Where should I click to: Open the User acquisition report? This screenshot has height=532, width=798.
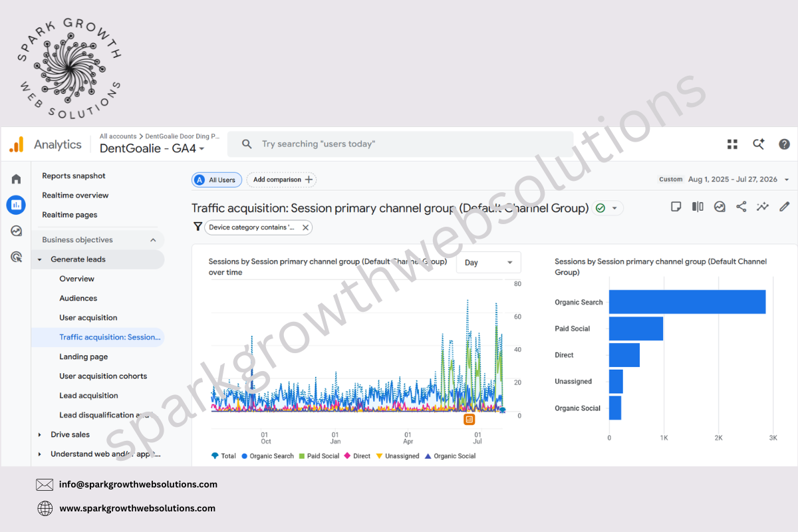pyautogui.click(x=88, y=318)
